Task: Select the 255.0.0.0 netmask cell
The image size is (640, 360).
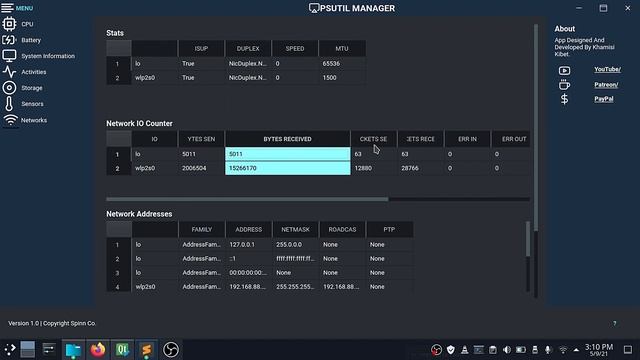Action: (295, 244)
